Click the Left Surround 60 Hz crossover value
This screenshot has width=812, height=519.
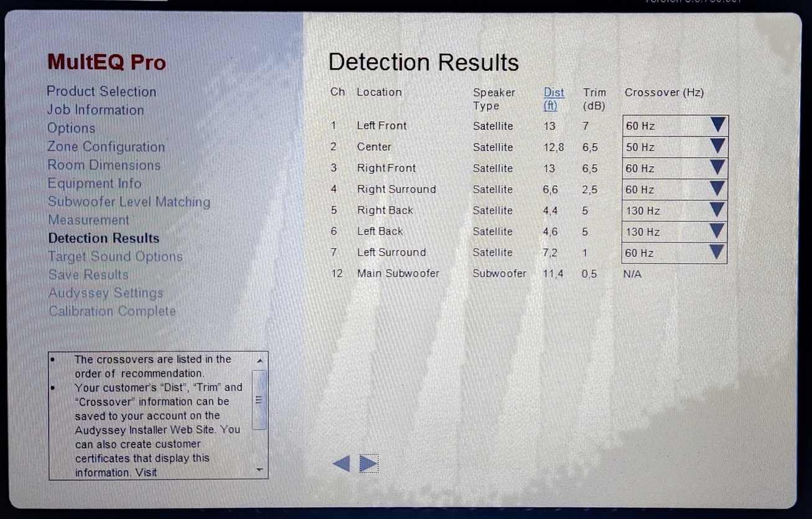pyautogui.click(x=640, y=253)
